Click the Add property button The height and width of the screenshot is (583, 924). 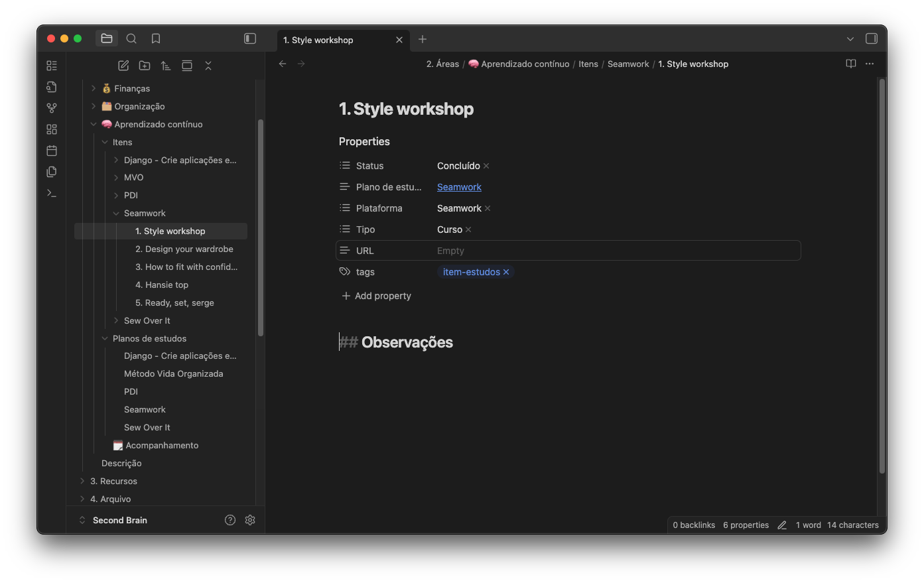coord(376,296)
